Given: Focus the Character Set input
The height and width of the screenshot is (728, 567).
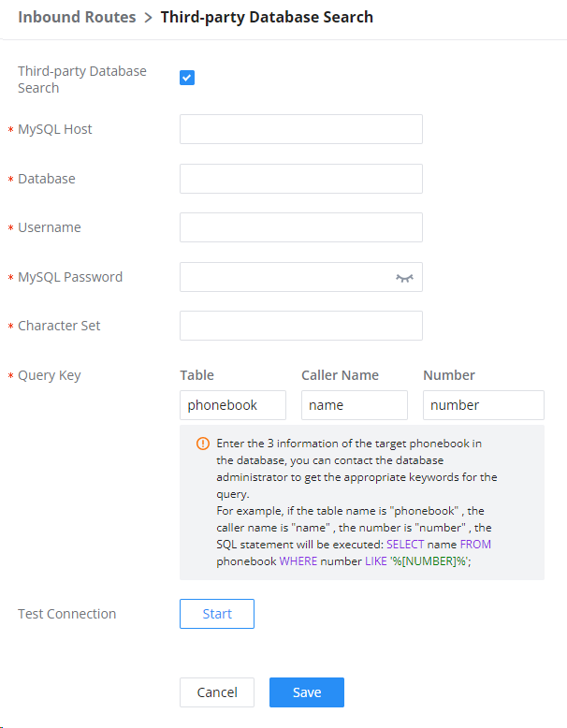Looking at the screenshot, I should 301,326.
